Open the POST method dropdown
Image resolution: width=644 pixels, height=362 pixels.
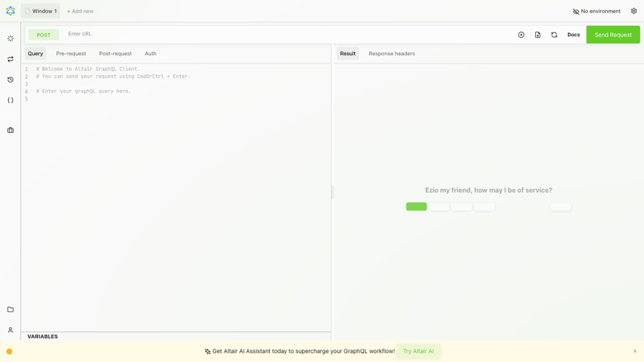[44, 35]
